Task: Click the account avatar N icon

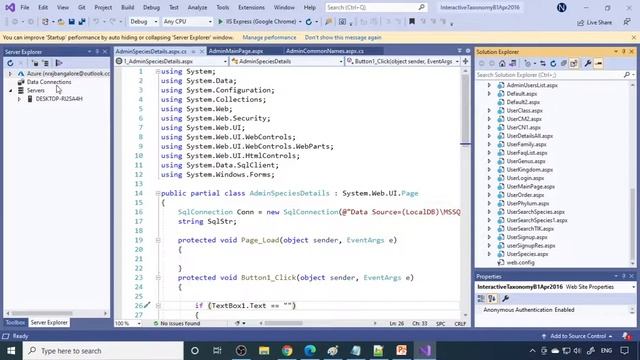Action: click(x=562, y=7)
